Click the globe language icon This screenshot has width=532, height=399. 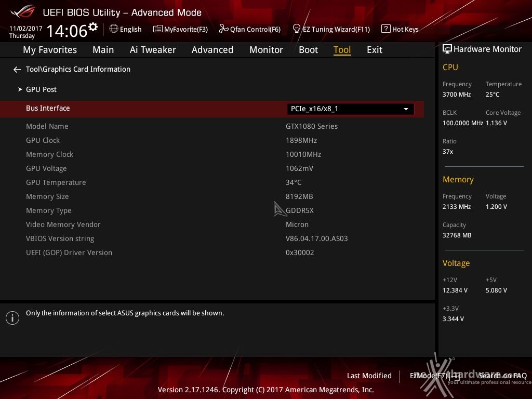click(x=114, y=29)
